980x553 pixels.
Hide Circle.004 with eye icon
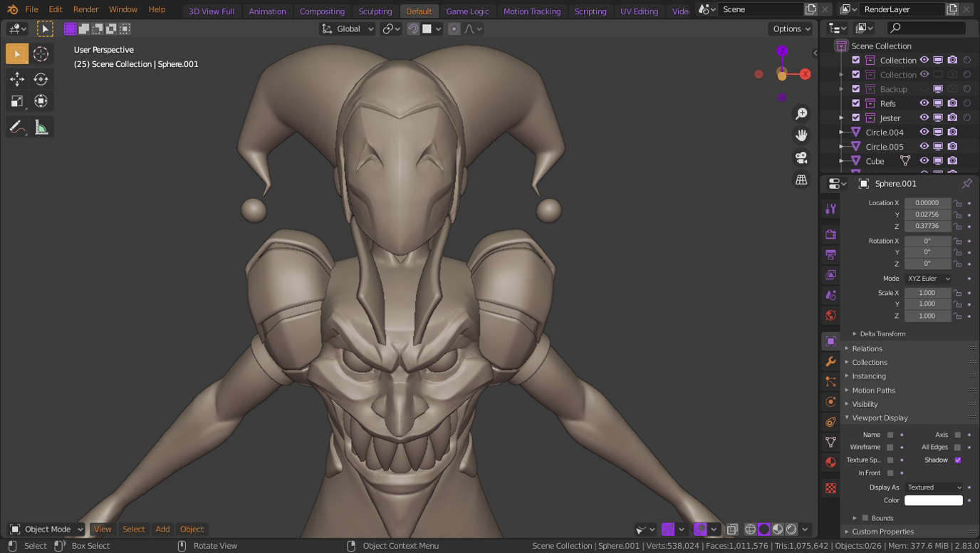(x=924, y=132)
